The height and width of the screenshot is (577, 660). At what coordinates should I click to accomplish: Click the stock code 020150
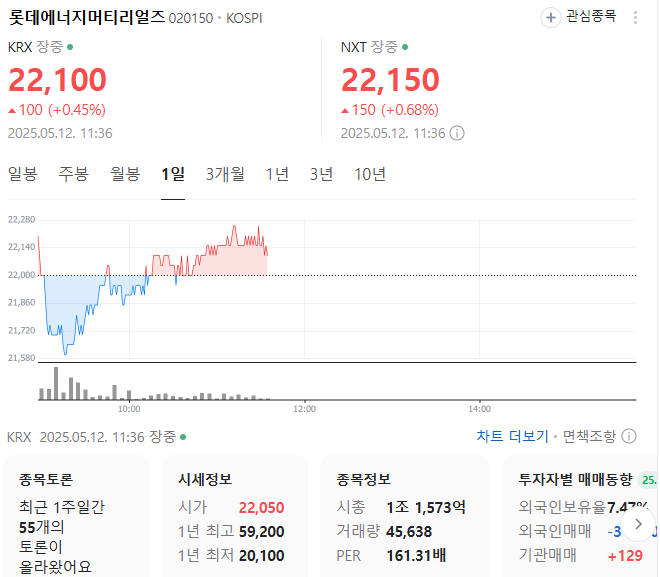191,19
